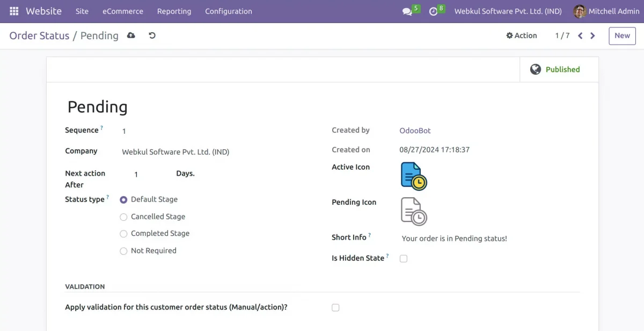Select the Cancelled Stage radio option
This screenshot has width=644, height=331.
point(123,217)
